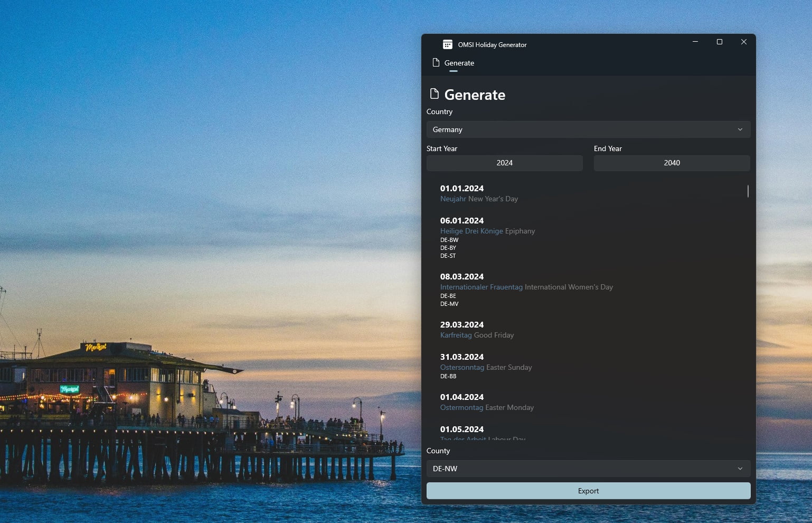Click the chevron arrow of the County combo box
The height and width of the screenshot is (523, 812).
[740, 469]
